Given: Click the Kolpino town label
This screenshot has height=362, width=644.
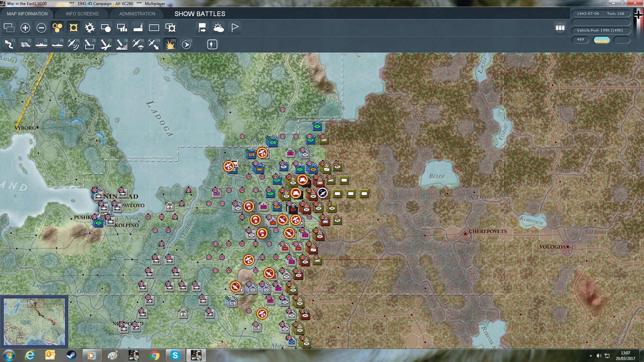Looking at the screenshot, I should 127,226.
